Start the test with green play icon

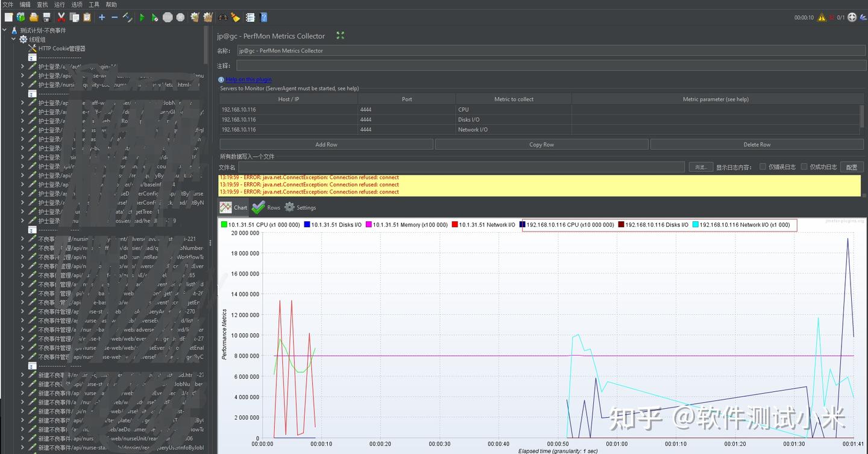pyautogui.click(x=142, y=17)
